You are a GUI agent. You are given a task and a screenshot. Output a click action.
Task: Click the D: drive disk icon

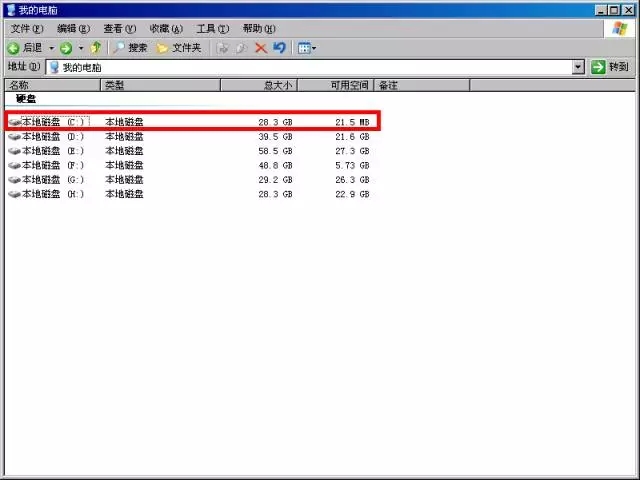pyautogui.click(x=15, y=137)
